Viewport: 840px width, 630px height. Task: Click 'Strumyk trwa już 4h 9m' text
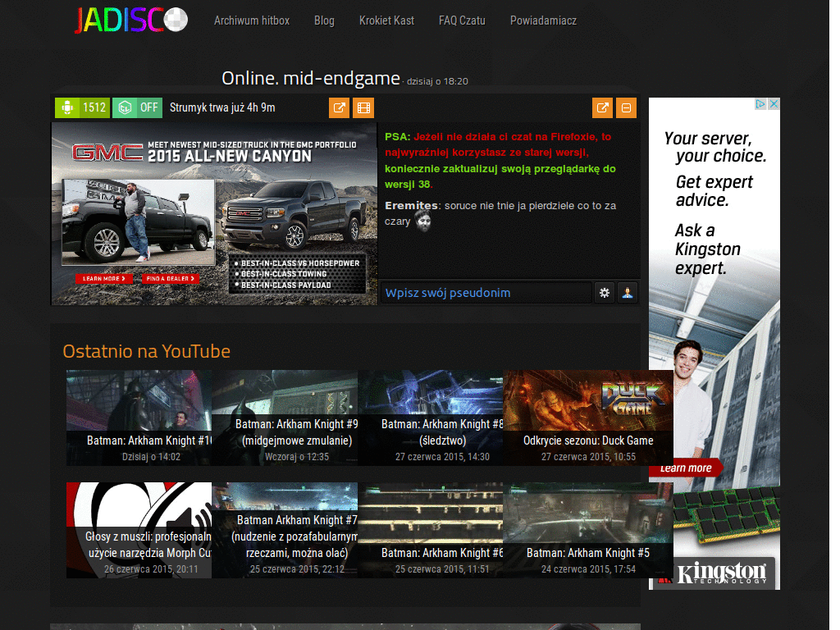pos(222,107)
